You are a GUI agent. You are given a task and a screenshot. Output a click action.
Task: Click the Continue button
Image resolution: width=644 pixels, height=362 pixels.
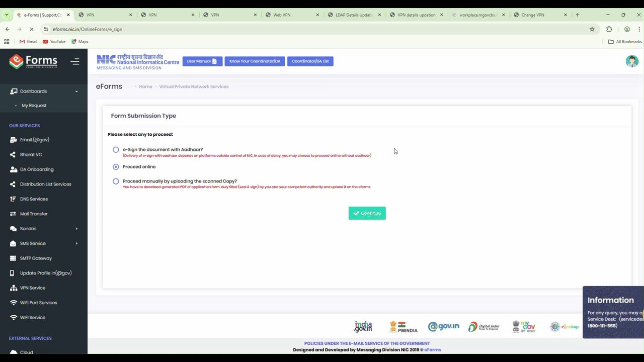coord(367,213)
